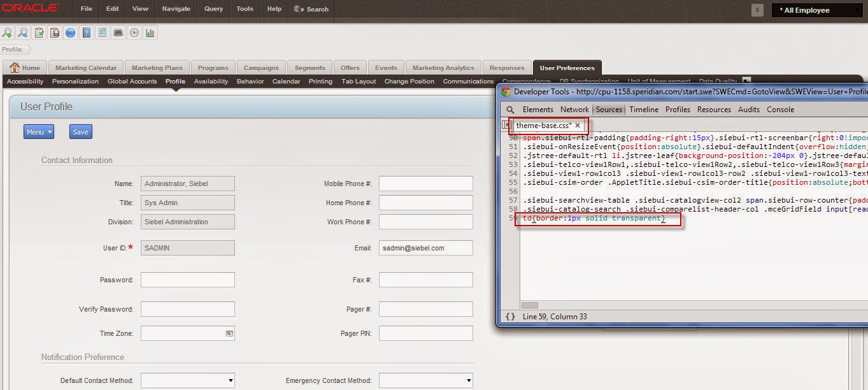Click the clipboard with checkmark toolbar icon
Screen dimensions: 868x390
pos(39,32)
